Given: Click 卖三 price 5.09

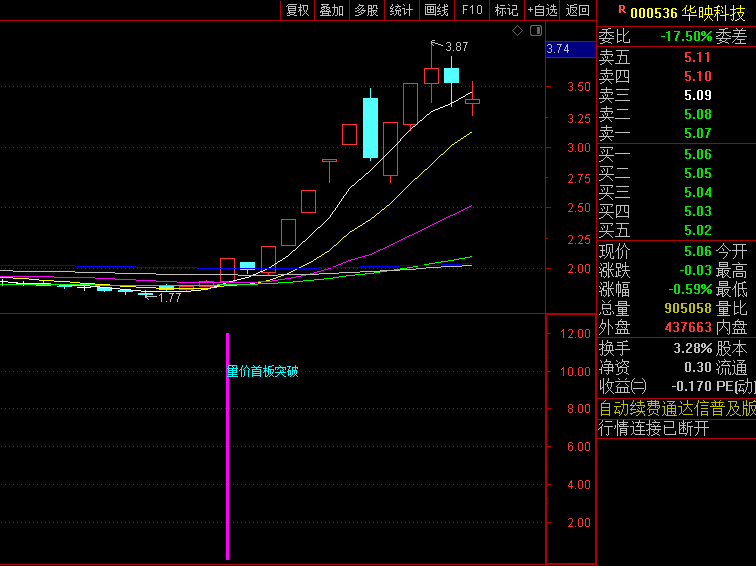Looking at the screenshot, I should [697, 95].
